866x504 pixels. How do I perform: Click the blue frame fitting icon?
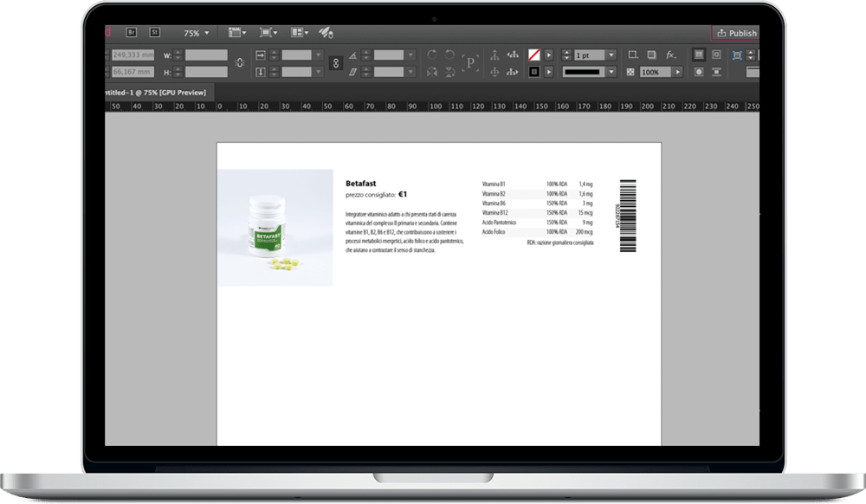coord(737,55)
